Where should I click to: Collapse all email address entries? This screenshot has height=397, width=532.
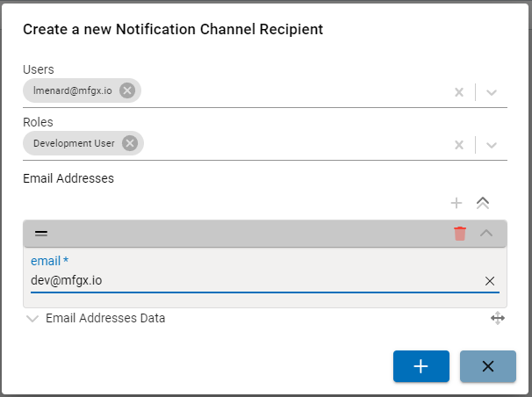click(x=482, y=203)
